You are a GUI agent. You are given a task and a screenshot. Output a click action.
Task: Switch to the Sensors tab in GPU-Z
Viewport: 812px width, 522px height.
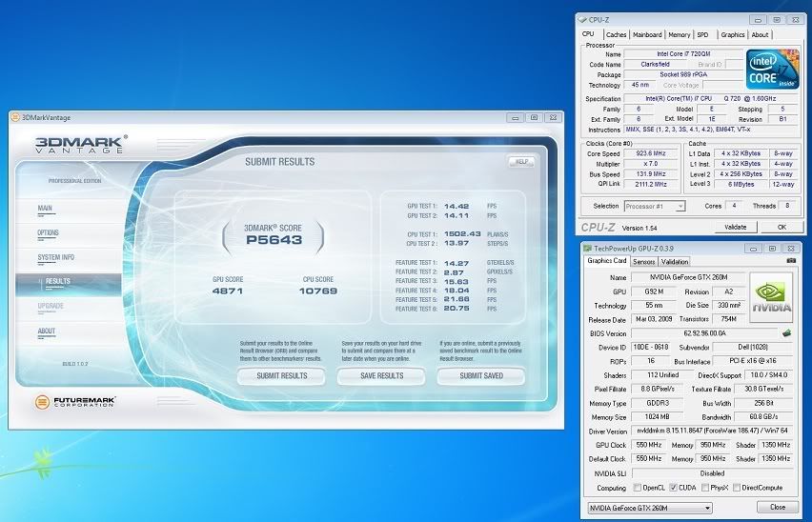click(x=643, y=262)
